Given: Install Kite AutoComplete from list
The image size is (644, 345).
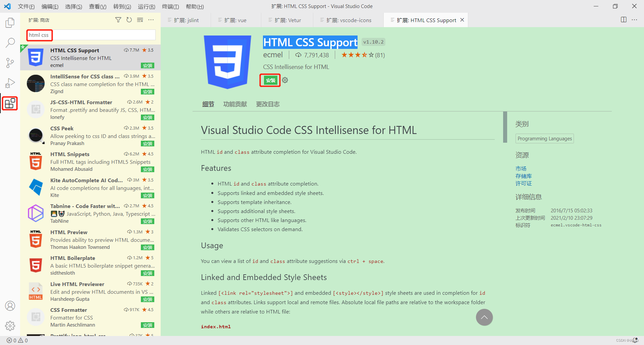Looking at the screenshot, I should [x=148, y=196].
